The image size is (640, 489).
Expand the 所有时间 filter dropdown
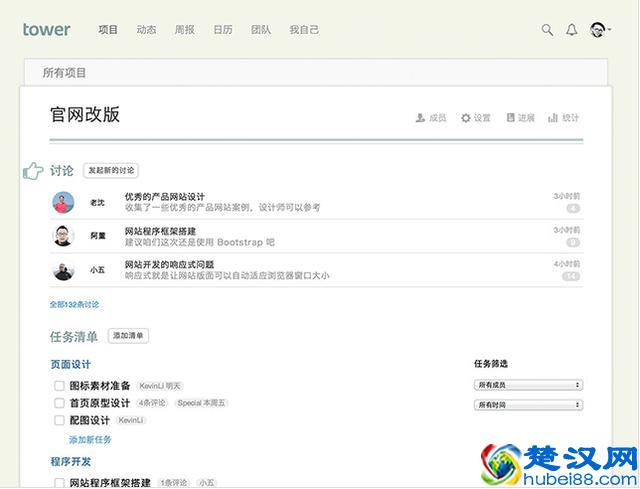point(529,405)
